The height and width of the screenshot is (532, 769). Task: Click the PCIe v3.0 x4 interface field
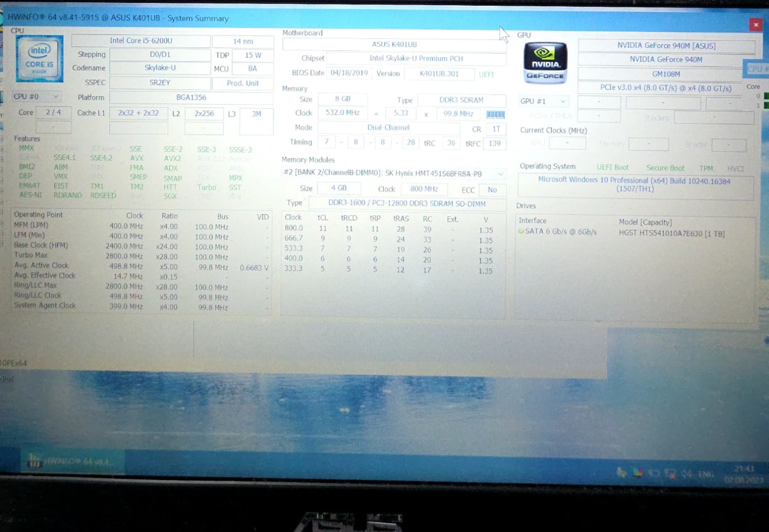coord(666,88)
